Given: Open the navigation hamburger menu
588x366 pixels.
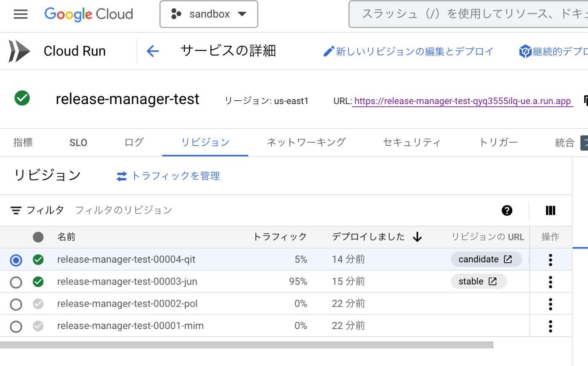Looking at the screenshot, I should [x=20, y=14].
